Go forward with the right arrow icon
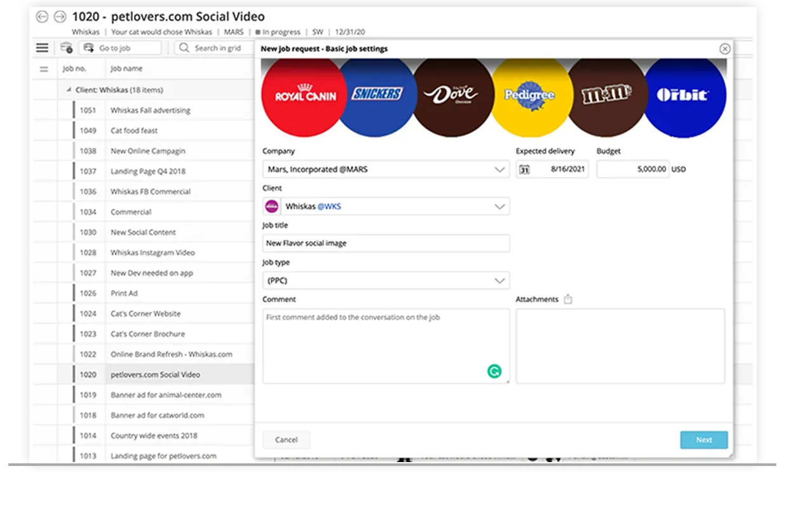The width and height of the screenshot is (795, 532). tap(60, 17)
